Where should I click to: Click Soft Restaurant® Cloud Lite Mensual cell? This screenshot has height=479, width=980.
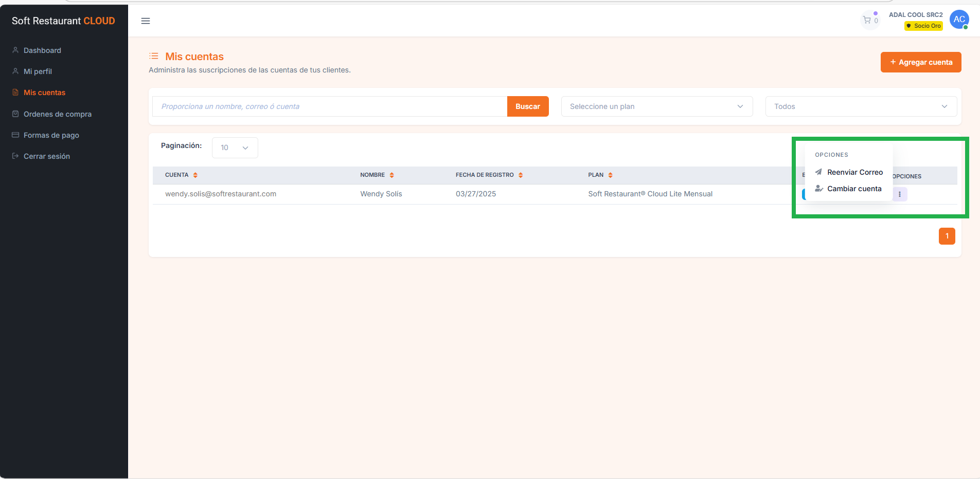[x=650, y=194]
